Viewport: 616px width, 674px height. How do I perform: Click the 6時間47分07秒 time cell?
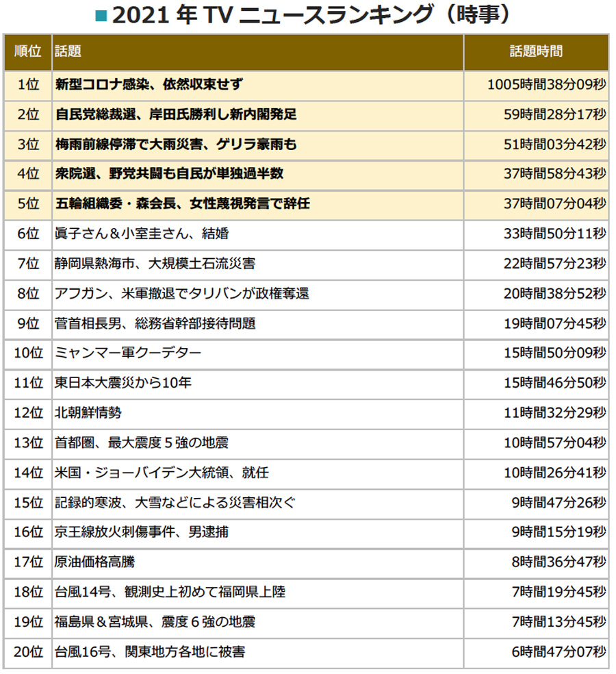(559, 652)
